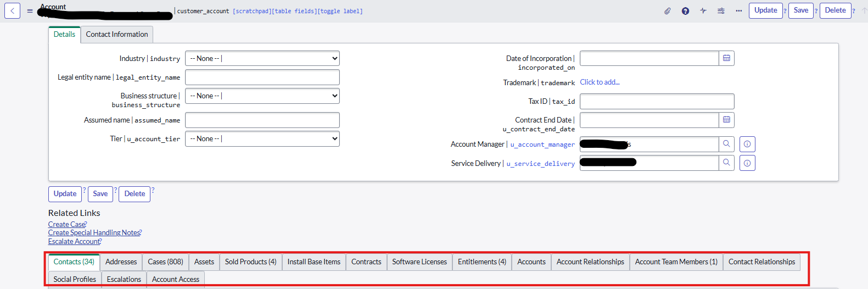This screenshot has height=289, width=868.
Task: Preview Service Delivery record info icon
Action: click(x=747, y=163)
